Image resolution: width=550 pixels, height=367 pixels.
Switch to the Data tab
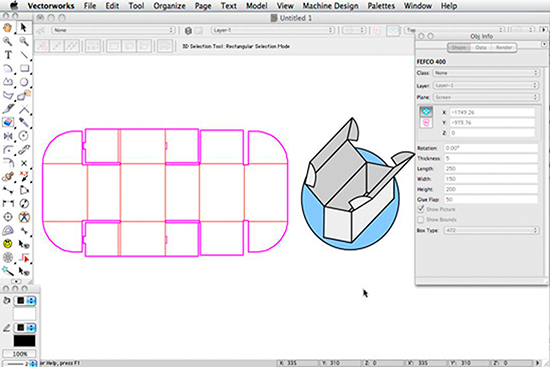pyautogui.click(x=481, y=47)
